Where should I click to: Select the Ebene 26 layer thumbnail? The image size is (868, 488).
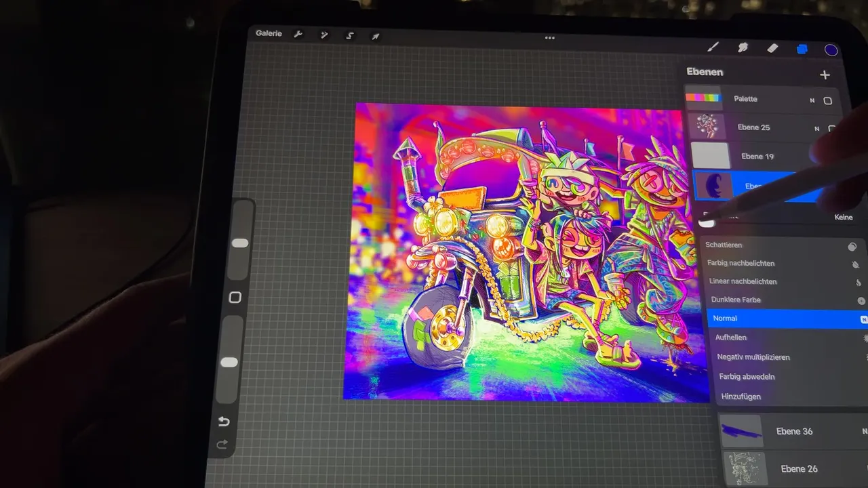[746, 469]
